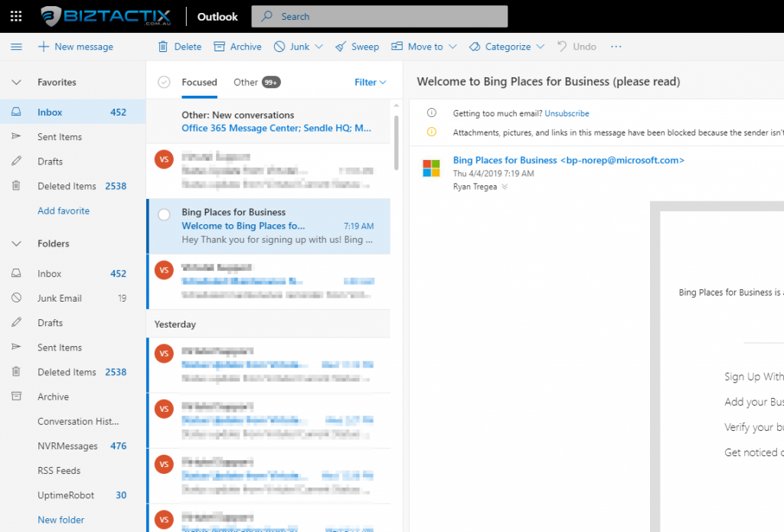Click the blocked-content warning icon
This screenshot has width=784, height=532.
432,132
